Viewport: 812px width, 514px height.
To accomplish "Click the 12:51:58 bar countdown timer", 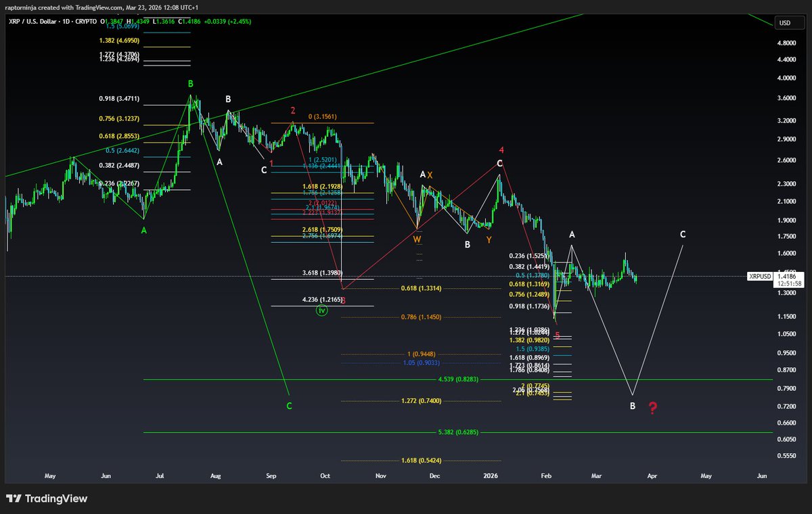I will pyautogui.click(x=789, y=283).
